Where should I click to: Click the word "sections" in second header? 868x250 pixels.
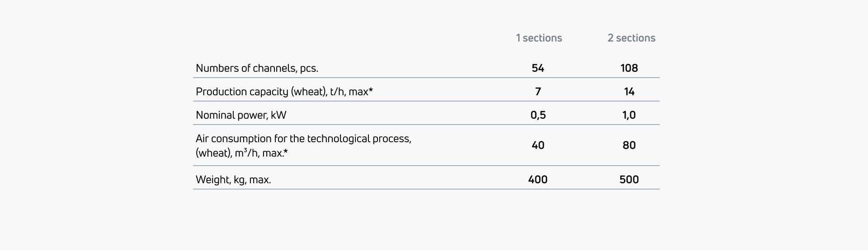coord(636,38)
